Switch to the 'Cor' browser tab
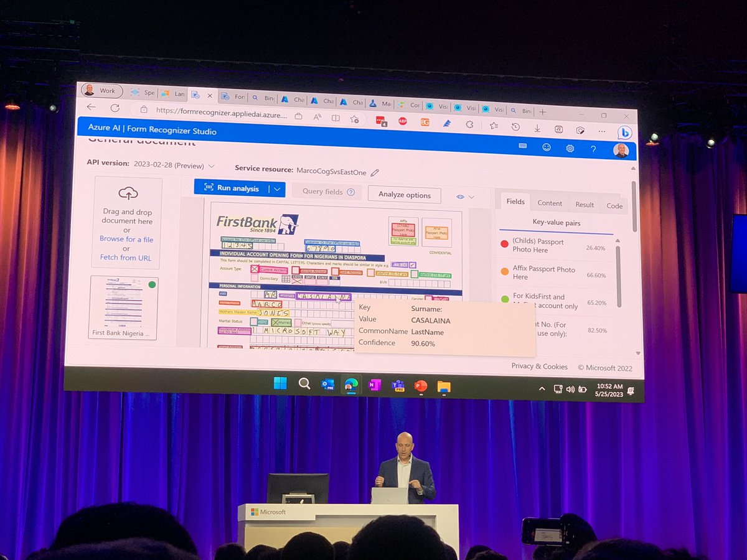This screenshot has width=747, height=560. [410, 105]
